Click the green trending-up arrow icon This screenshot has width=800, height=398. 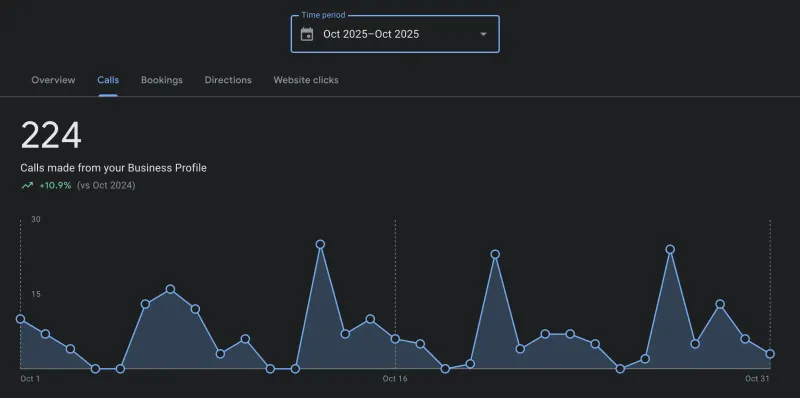(x=27, y=186)
